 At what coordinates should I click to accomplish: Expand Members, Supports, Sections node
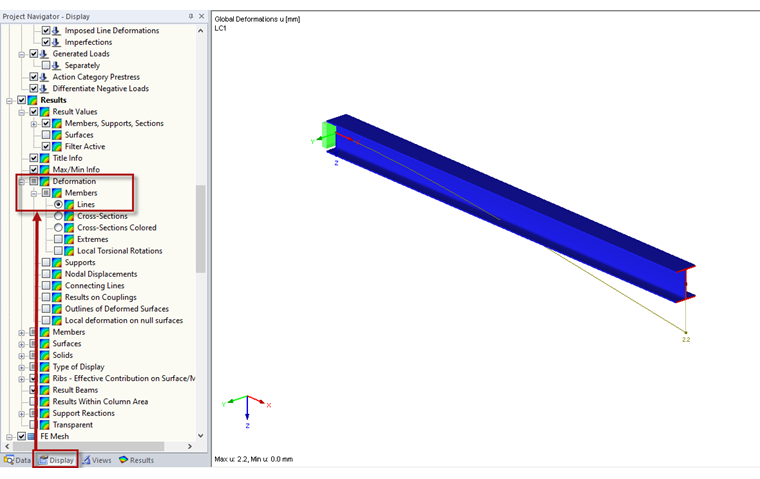(34, 124)
